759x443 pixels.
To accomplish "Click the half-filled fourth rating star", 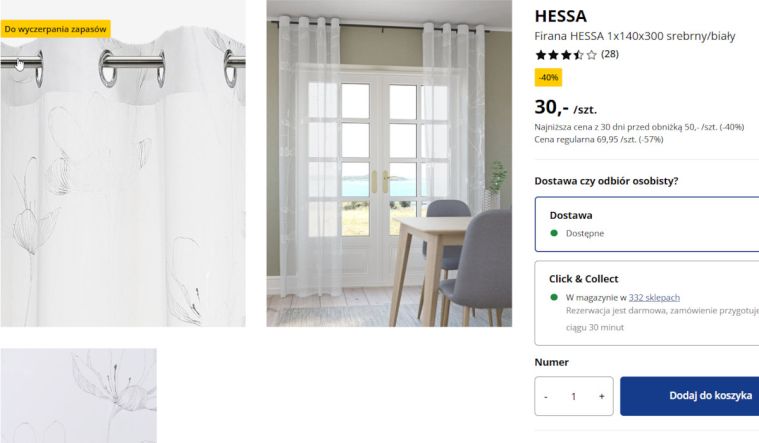I will 579,55.
